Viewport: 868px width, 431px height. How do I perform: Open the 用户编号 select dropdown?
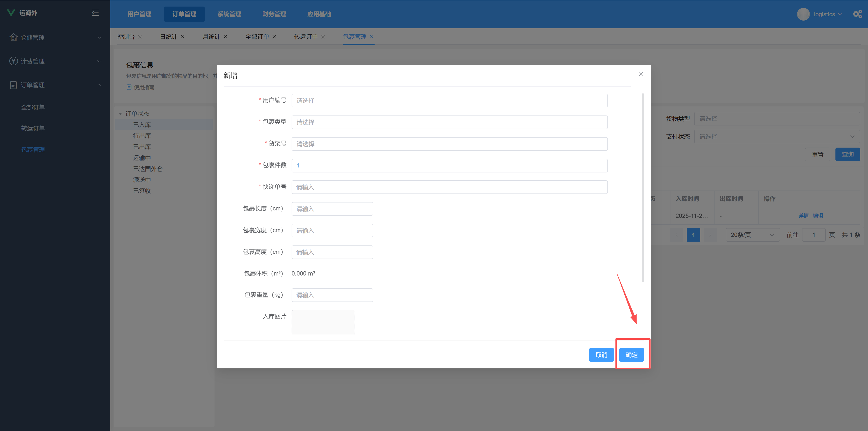[x=449, y=100]
